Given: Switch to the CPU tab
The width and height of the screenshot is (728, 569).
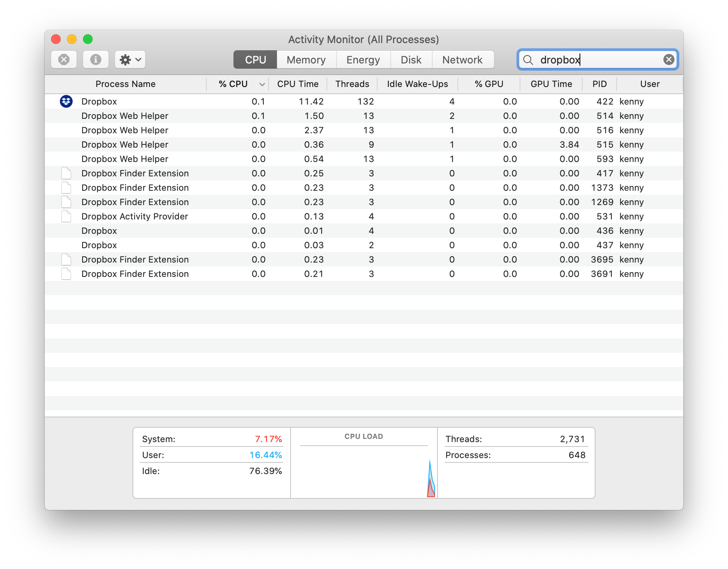Looking at the screenshot, I should [255, 60].
